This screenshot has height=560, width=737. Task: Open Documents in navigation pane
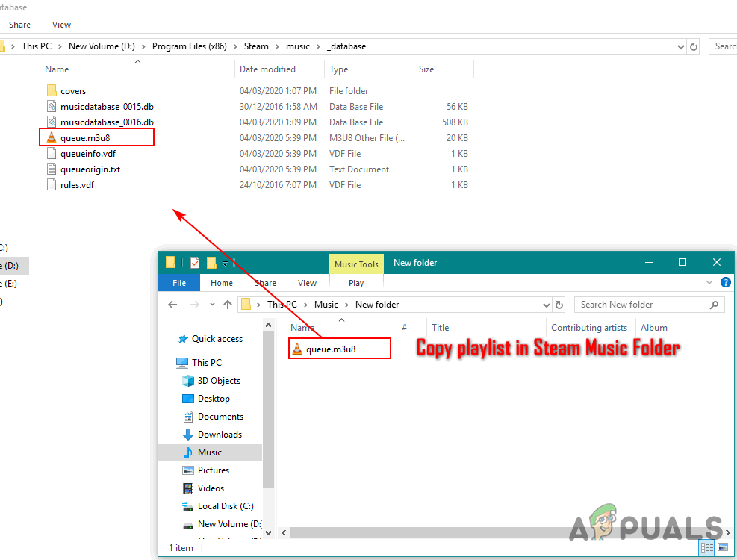pyautogui.click(x=213, y=416)
